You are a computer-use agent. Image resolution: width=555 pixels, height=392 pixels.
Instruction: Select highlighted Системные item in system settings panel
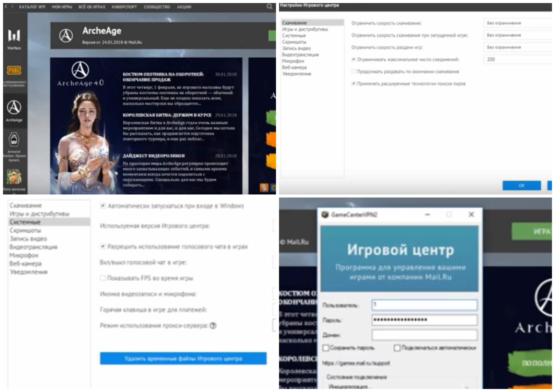click(x=49, y=222)
